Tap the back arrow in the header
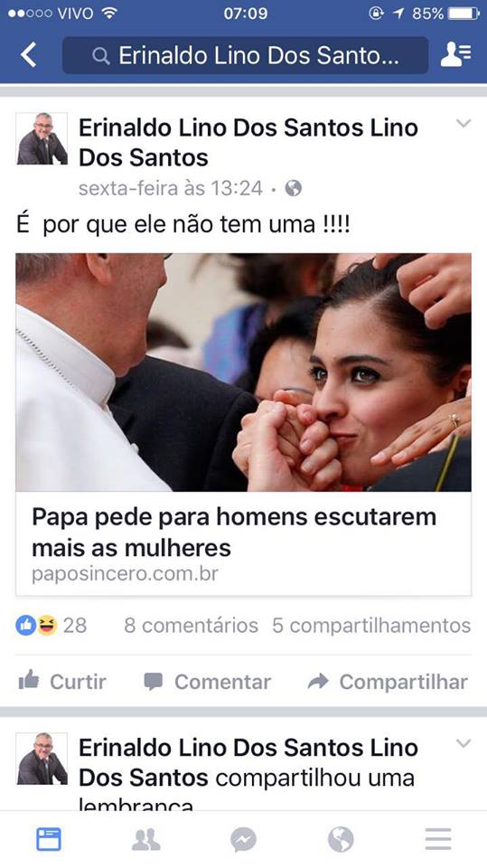487x868 pixels. pyautogui.click(x=28, y=55)
